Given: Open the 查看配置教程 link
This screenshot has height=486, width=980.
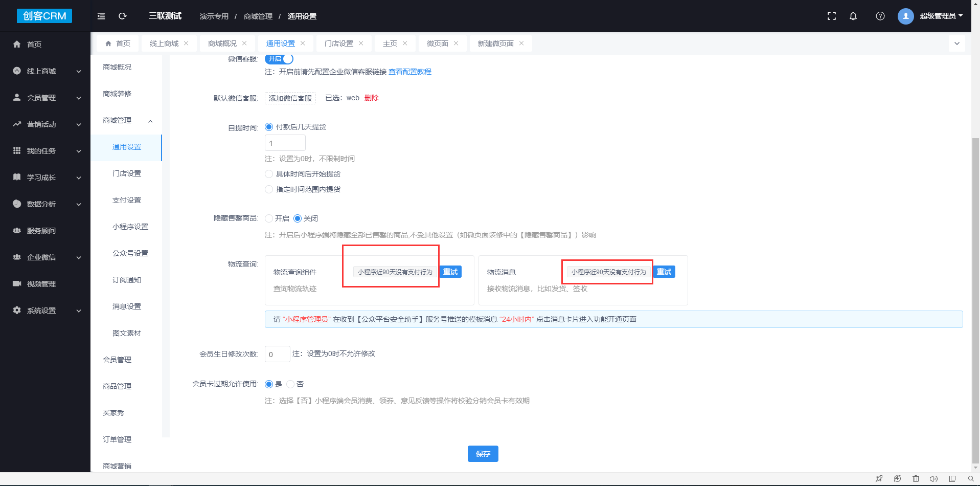Looking at the screenshot, I should click(410, 72).
